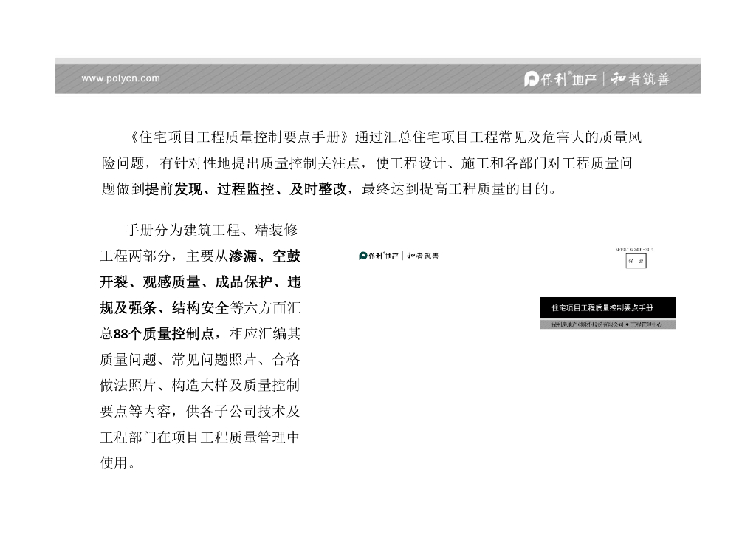The width and height of the screenshot is (756, 535).
Task: Click the phrase 供各子公司技术及
Action: [243, 412]
